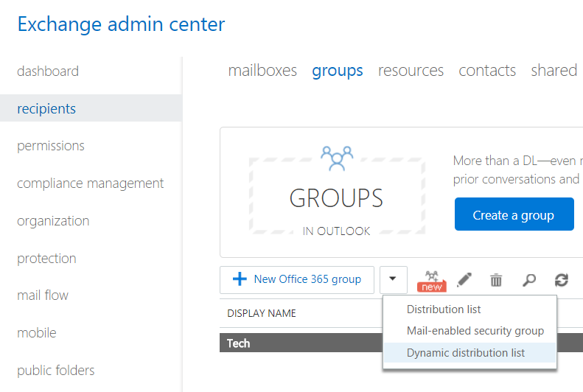The image size is (583, 392).
Task: Click the magnifier search icon
Action: 528,280
